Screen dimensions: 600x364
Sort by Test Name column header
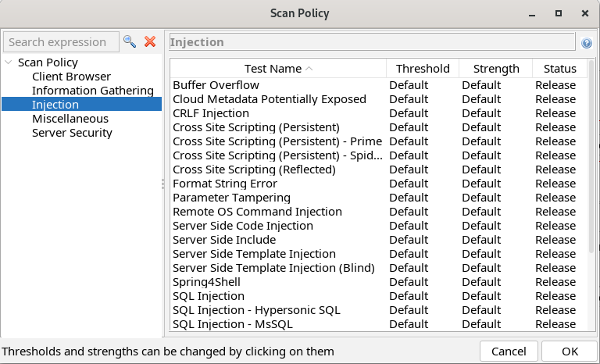pos(278,69)
